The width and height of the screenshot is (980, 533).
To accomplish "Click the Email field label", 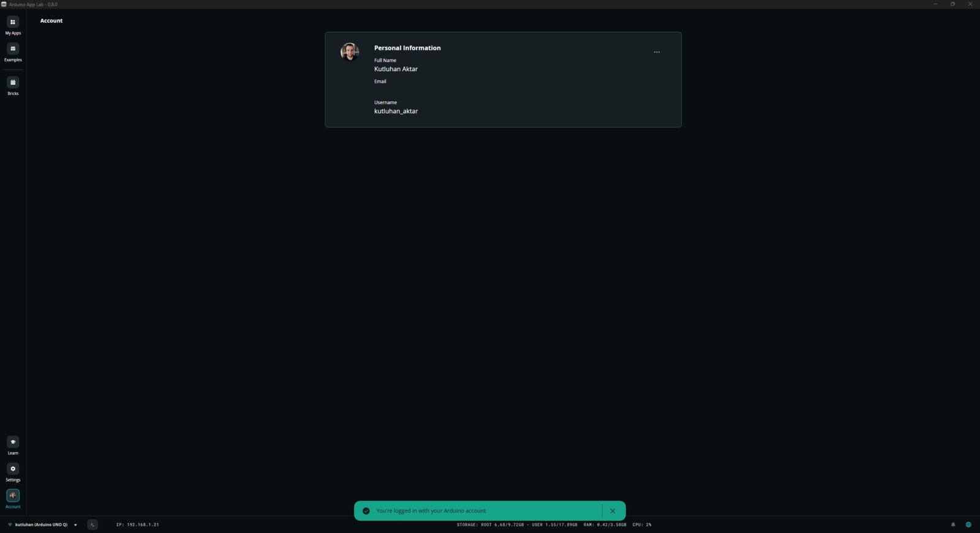I will 380,81.
